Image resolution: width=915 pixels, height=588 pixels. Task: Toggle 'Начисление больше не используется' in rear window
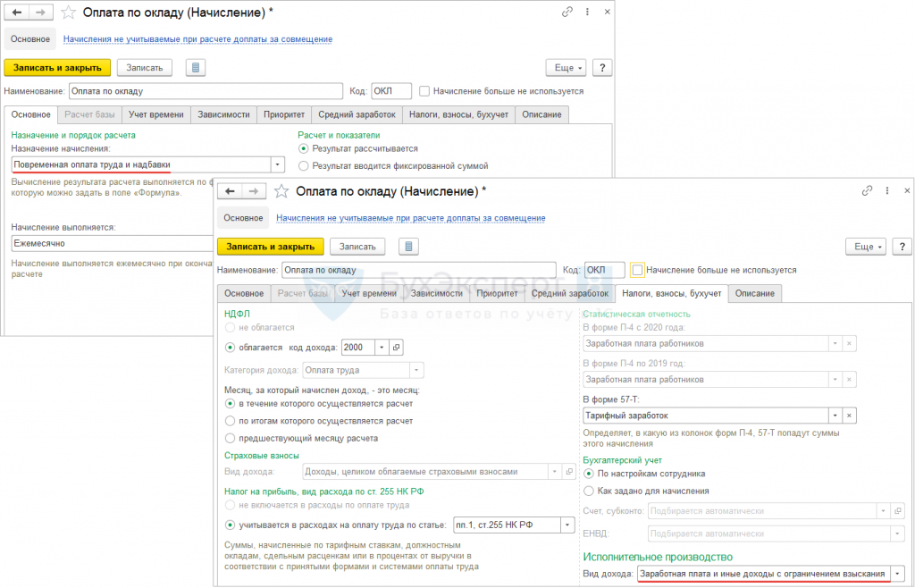point(424,91)
